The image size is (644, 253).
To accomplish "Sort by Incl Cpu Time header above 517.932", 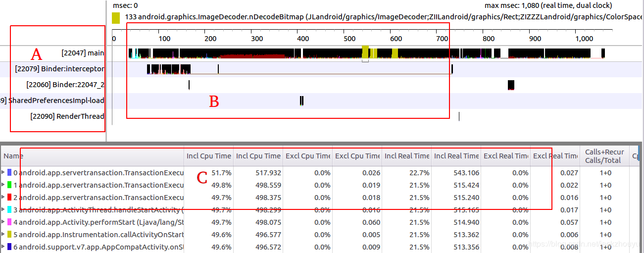I will click(258, 156).
